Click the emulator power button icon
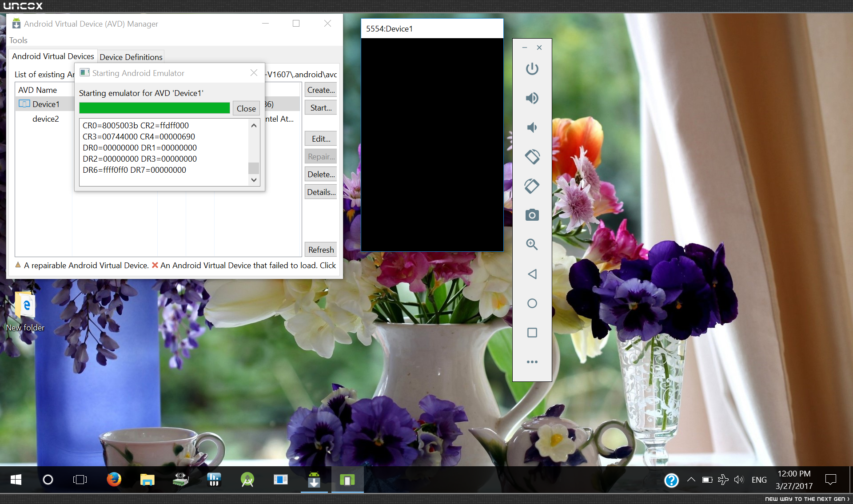853x504 pixels. point(532,69)
